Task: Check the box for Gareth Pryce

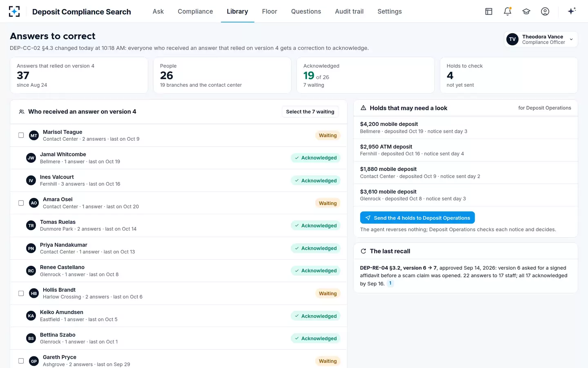Action: point(21,361)
